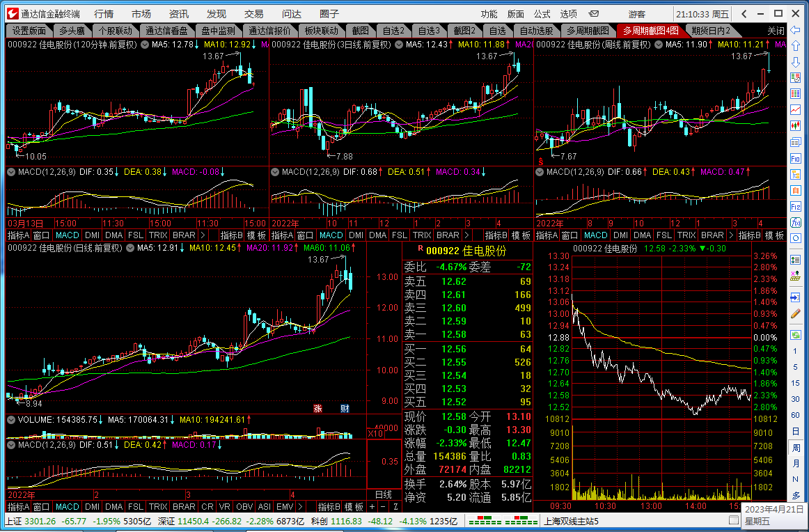809x532 pixels.
Task: Click the 涨 marker on daily chart
Action: tap(317, 408)
